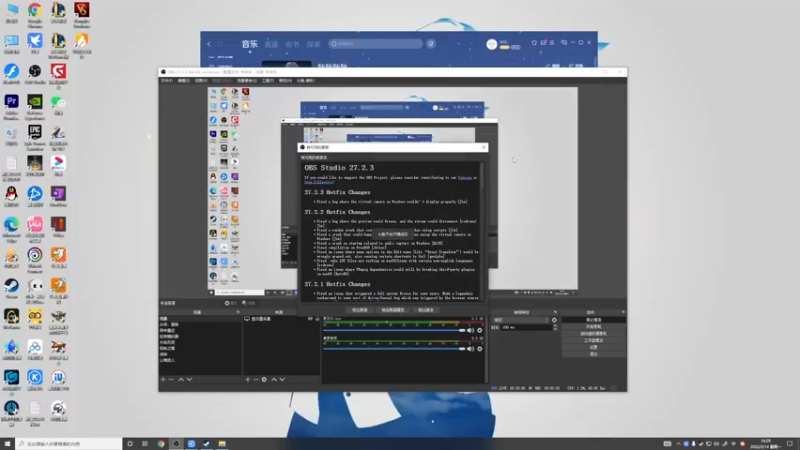Add a new source with plus icon

(247, 380)
